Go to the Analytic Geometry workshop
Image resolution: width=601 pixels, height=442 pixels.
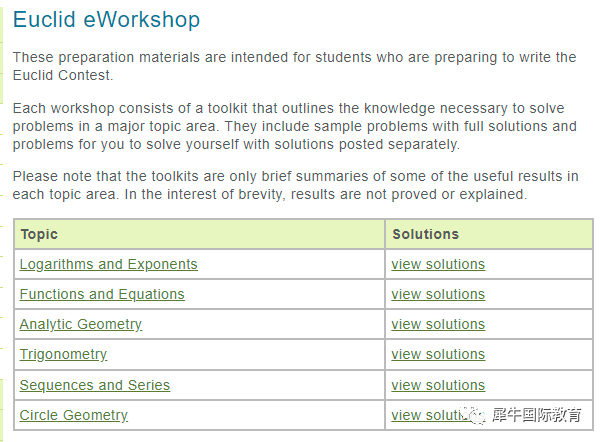pyautogui.click(x=81, y=324)
